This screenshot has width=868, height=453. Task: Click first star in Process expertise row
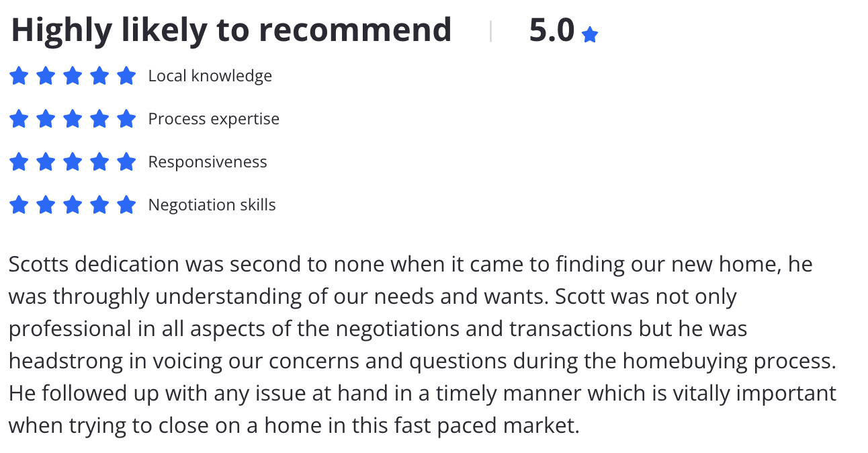coord(19,119)
